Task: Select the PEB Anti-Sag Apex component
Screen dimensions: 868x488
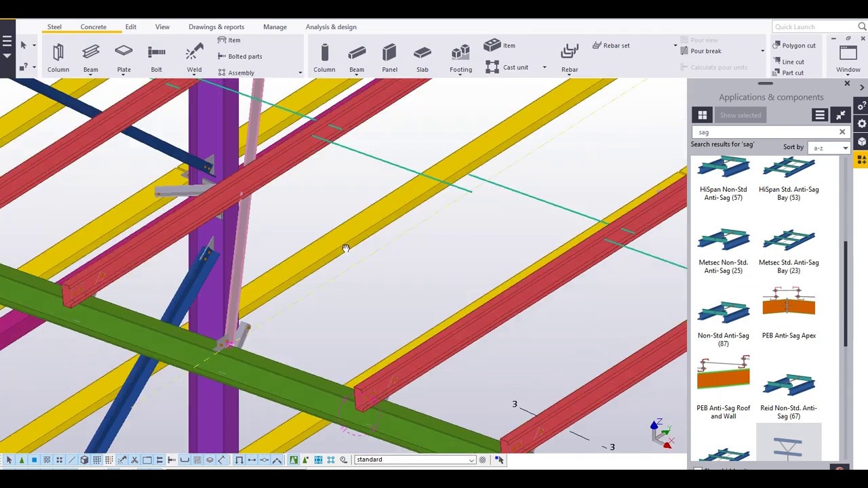Action: (x=789, y=313)
